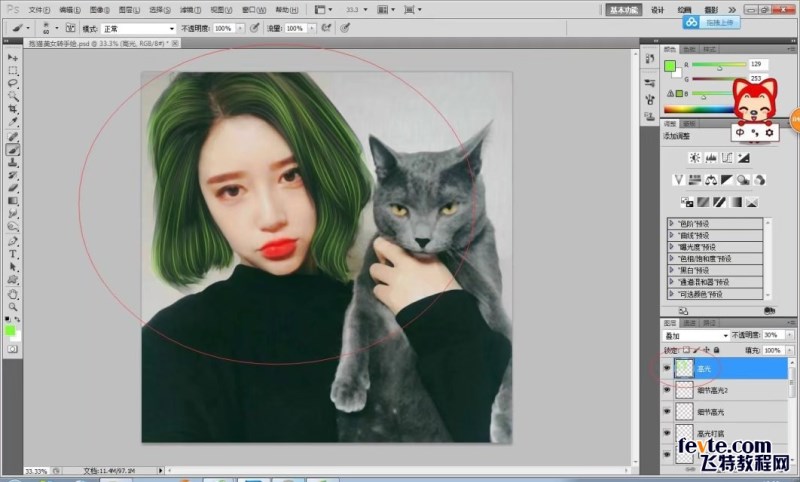Select the Move tool in the toolbox

coord(13,58)
